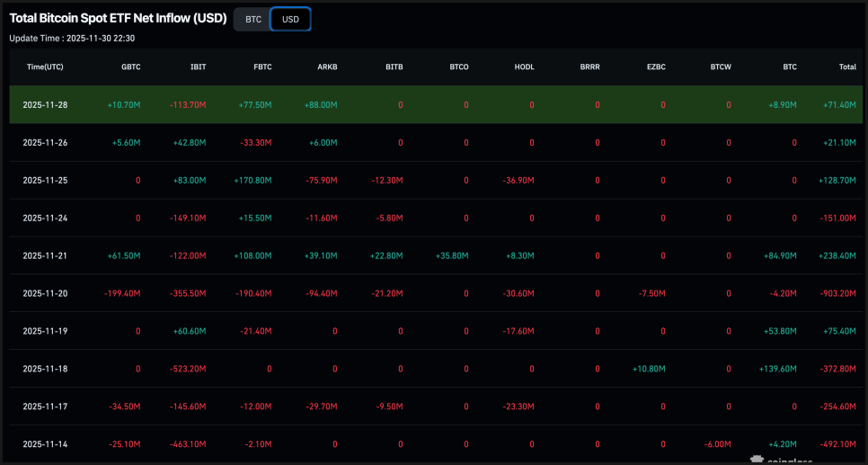Click the +139.60M cell on 2025-11-18
868x465 pixels.
coord(778,369)
